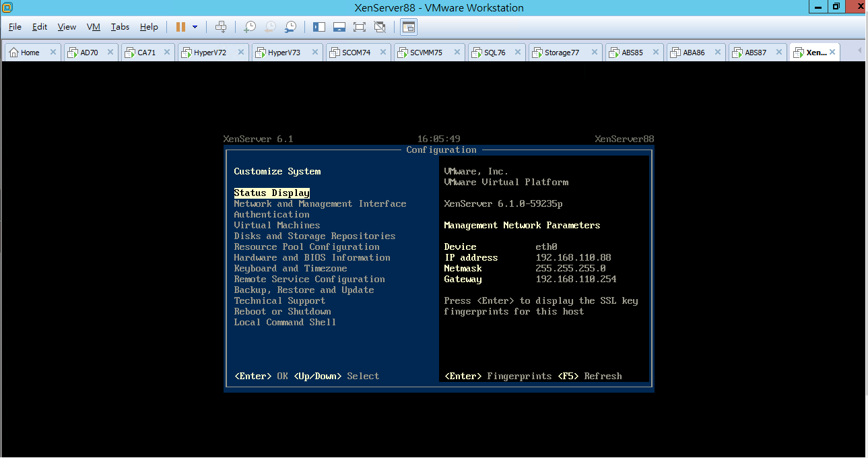Image resolution: width=868 pixels, height=458 pixels.
Task: Open the power options dropdown arrow
Action: 195,27
